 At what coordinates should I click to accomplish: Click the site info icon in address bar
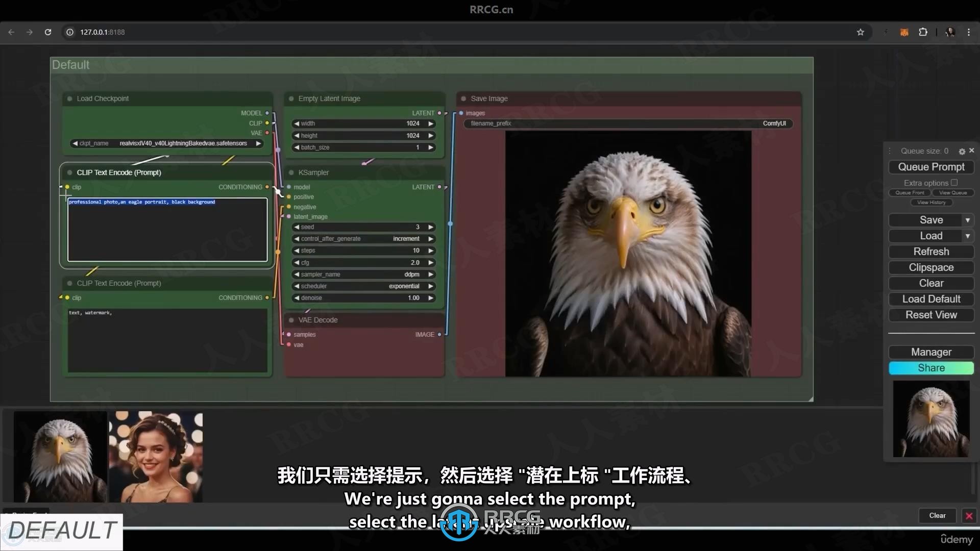[x=70, y=32]
